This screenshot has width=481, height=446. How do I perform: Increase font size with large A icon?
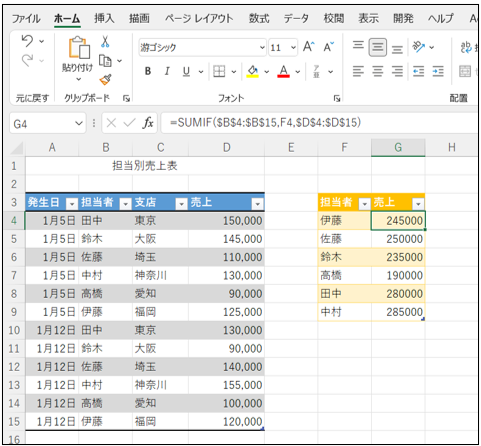[308, 47]
